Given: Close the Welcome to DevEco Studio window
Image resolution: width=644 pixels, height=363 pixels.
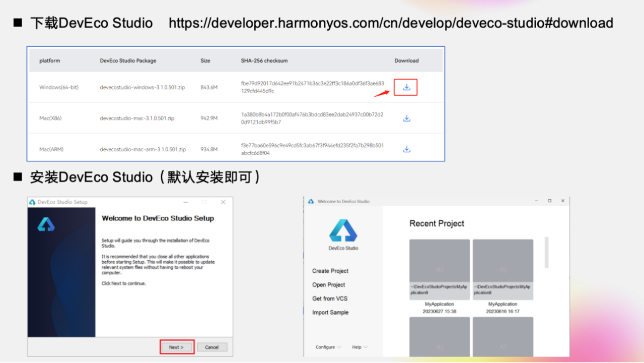Looking at the screenshot, I should 562,201.
